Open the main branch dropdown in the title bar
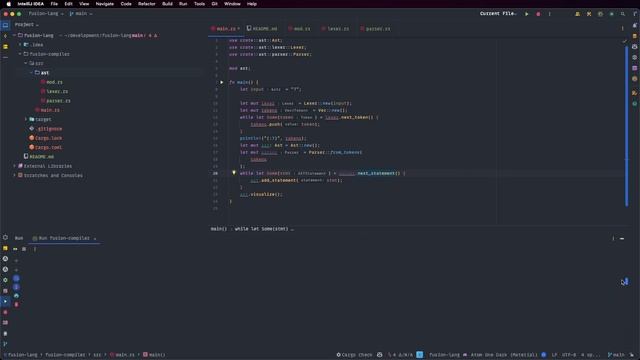Viewport: 640px width, 360px height. [81, 13]
